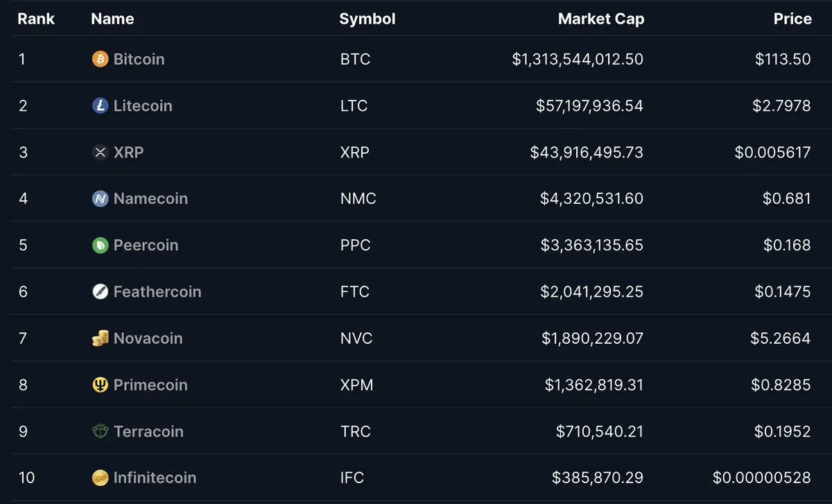The height and width of the screenshot is (504, 832).
Task: Click the Bitcoin orange logo icon
Action: 101,59
